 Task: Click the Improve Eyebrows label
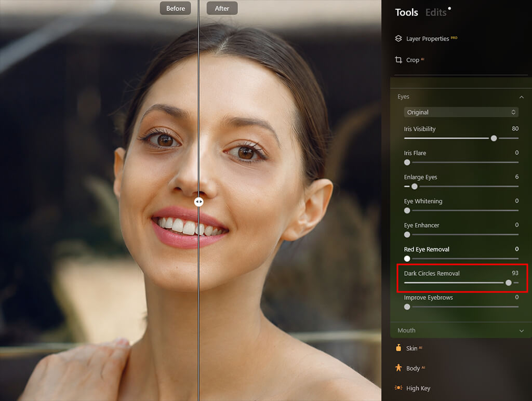coord(428,298)
